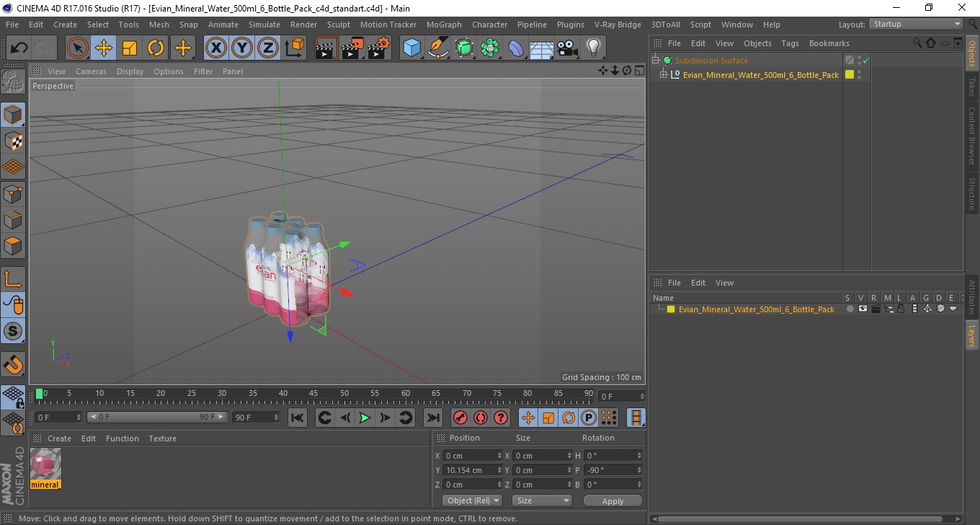Select the Live Selection tool

tap(78, 48)
